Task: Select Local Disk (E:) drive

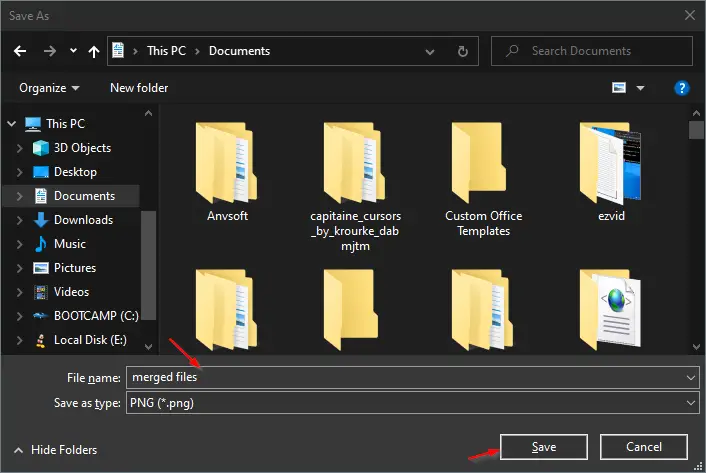Action: click(90, 340)
